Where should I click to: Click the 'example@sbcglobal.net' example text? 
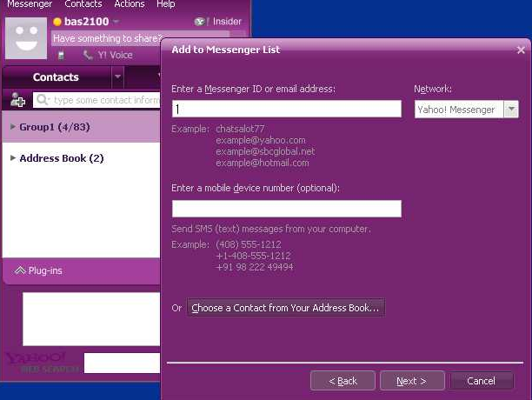(x=265, y=151)
